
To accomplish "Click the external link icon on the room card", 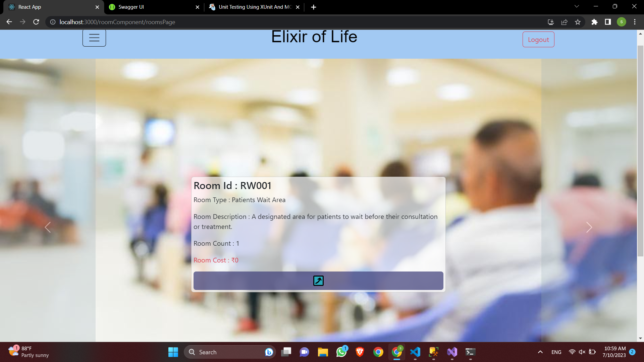I will [318, 281].
